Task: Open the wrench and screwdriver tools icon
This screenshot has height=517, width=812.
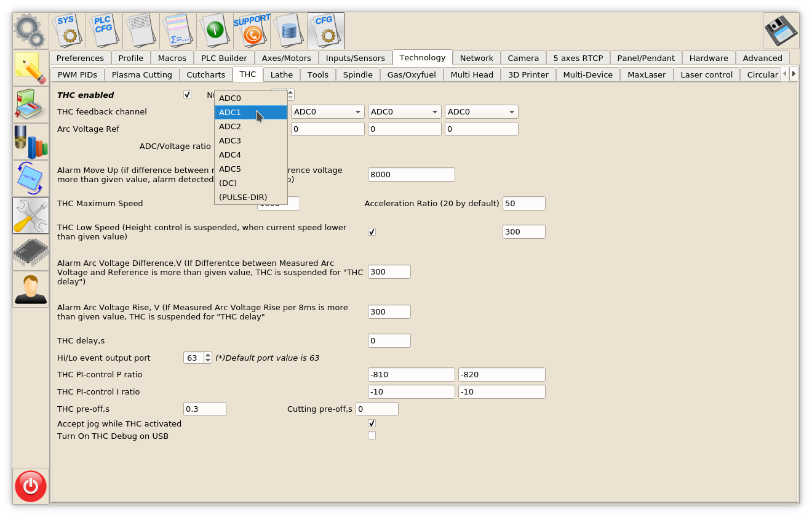Action: pos(31,215)
